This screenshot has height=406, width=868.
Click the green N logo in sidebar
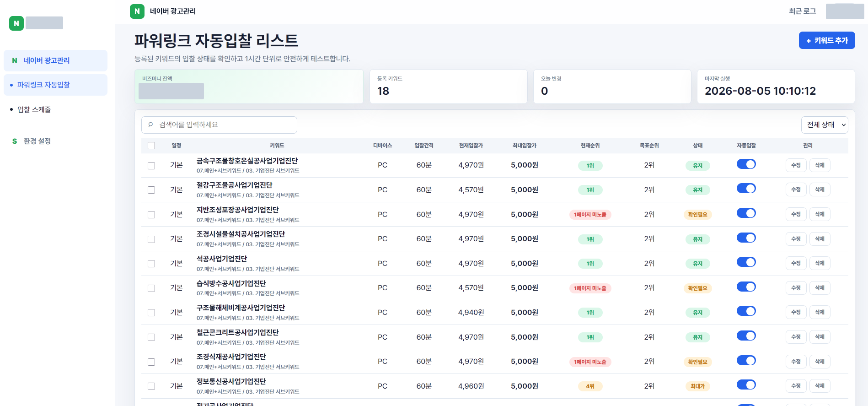click(16, 23)
